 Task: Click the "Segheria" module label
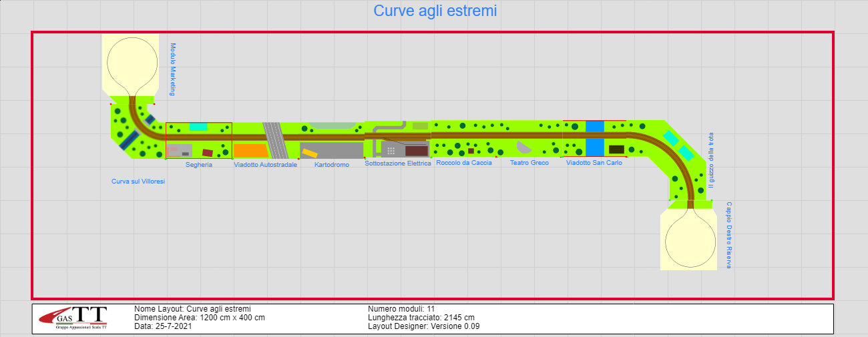[199, 165]
